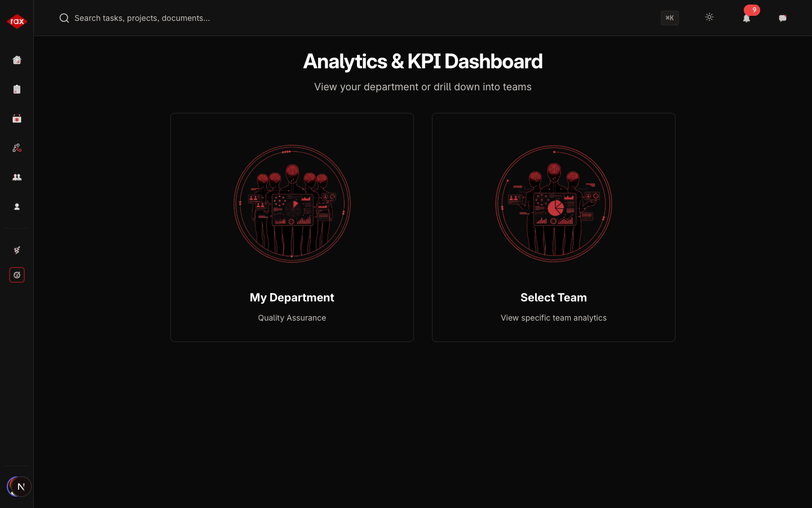Open your Profile via the person icon
This screenshot has width=812, height=508.
coord(17,207)
